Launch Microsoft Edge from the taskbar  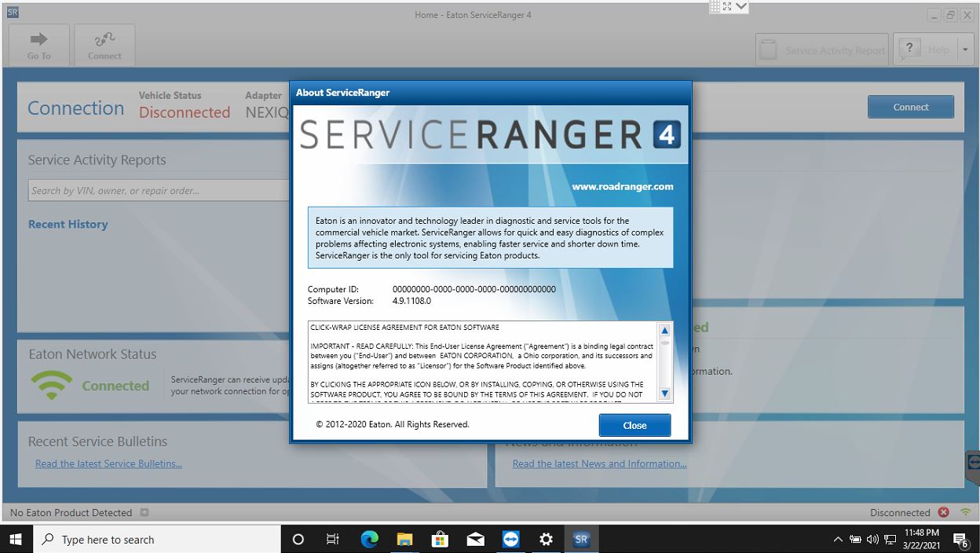369,540
